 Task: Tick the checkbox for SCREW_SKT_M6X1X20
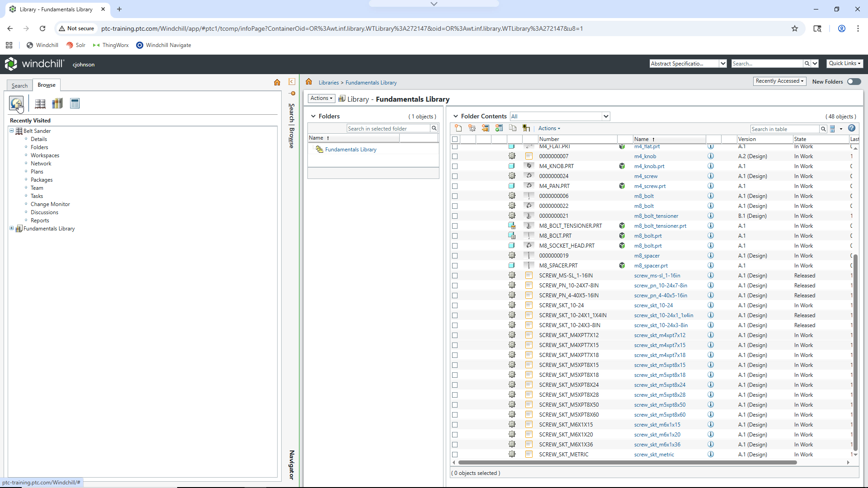pyautogui.click(x=455, y=435)
